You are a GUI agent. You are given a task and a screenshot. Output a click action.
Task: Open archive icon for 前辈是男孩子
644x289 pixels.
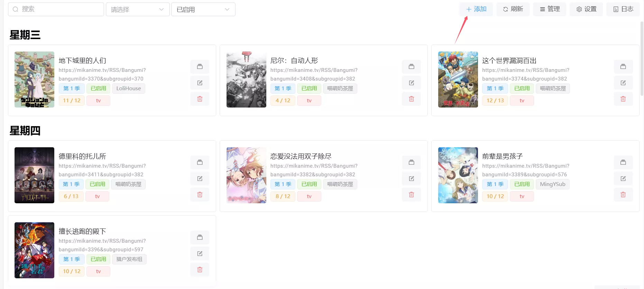pyautogui.click(x=623, y=162)
